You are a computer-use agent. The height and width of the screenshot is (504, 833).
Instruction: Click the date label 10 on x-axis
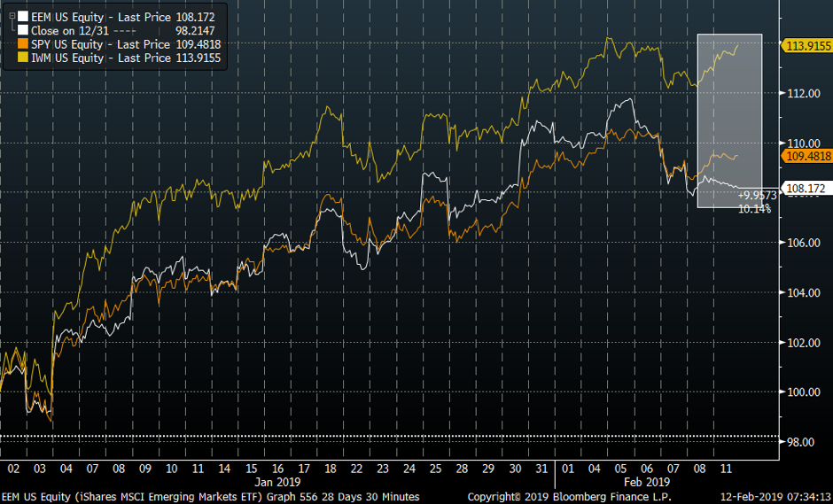(x=172, y=469)
